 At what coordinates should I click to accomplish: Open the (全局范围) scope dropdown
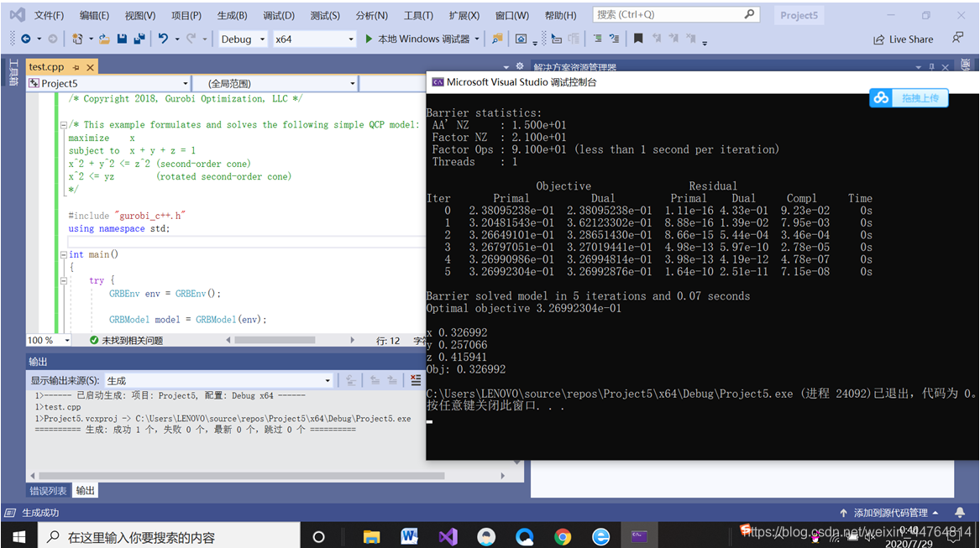tap(275, 83)
